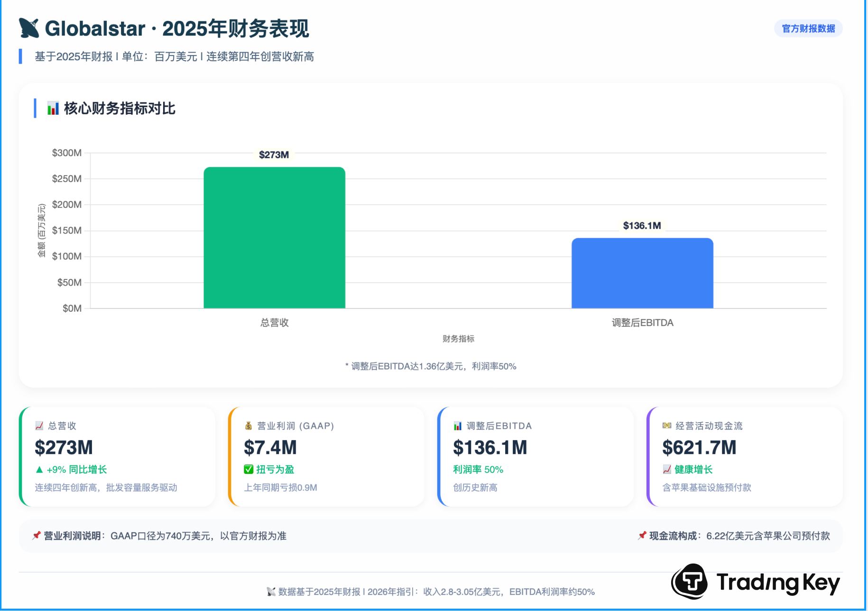Click the 官方财报数据 badge button
This screenshot has width=868, height=611.
(808, 28)
